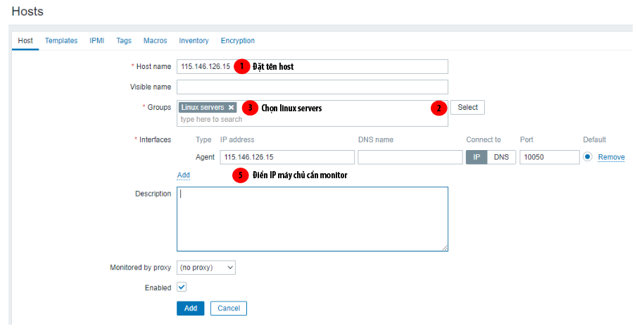The height and width of the screenshot is (336, 644).
Task: Remove the Agent interface
Action: (x=611, y=157)
